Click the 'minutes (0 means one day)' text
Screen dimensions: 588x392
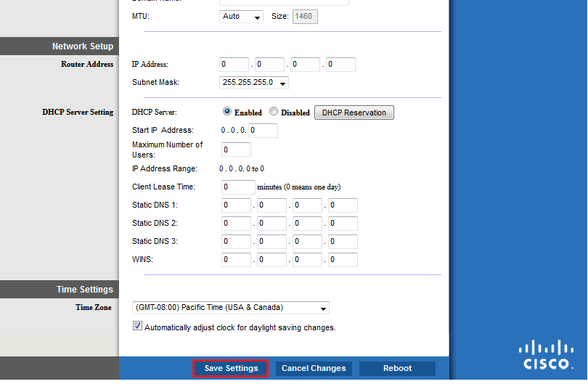[299, 187]
